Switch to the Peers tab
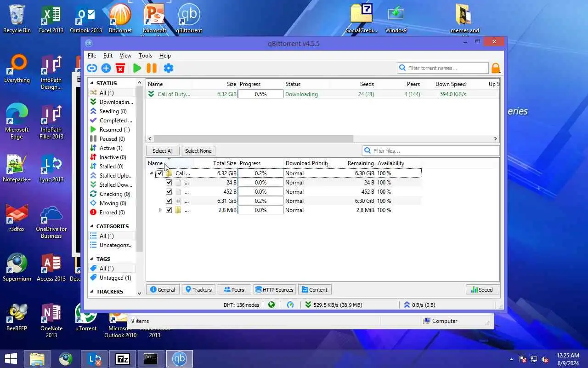588x368 pixels. click(x=234, y=290)
